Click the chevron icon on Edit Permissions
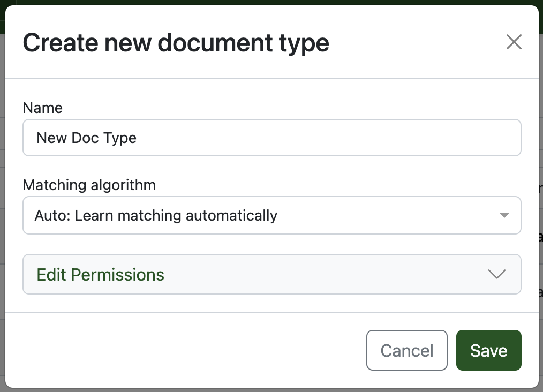 click(x=497, y=274)
